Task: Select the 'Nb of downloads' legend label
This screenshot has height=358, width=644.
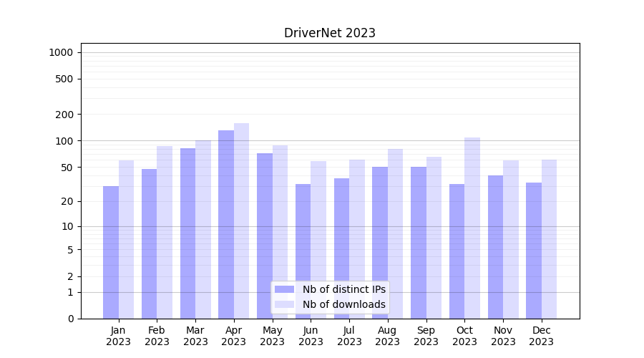Action: [343, 304]
